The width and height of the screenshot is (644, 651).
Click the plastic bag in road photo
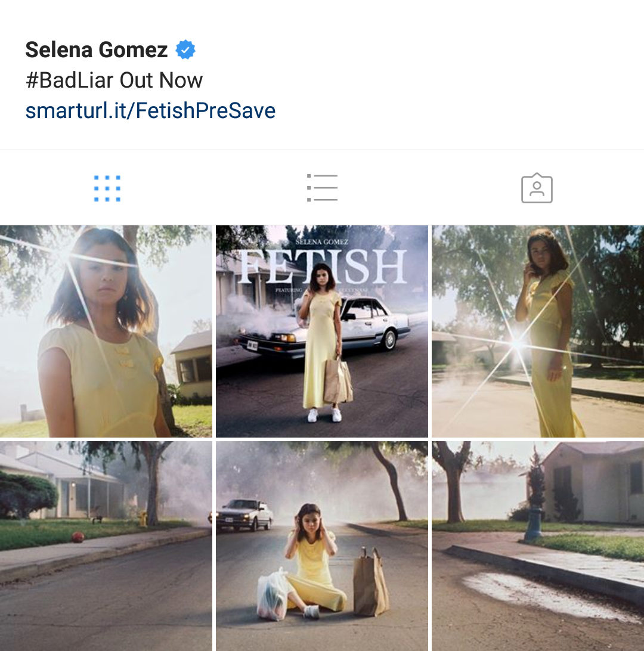273,594
